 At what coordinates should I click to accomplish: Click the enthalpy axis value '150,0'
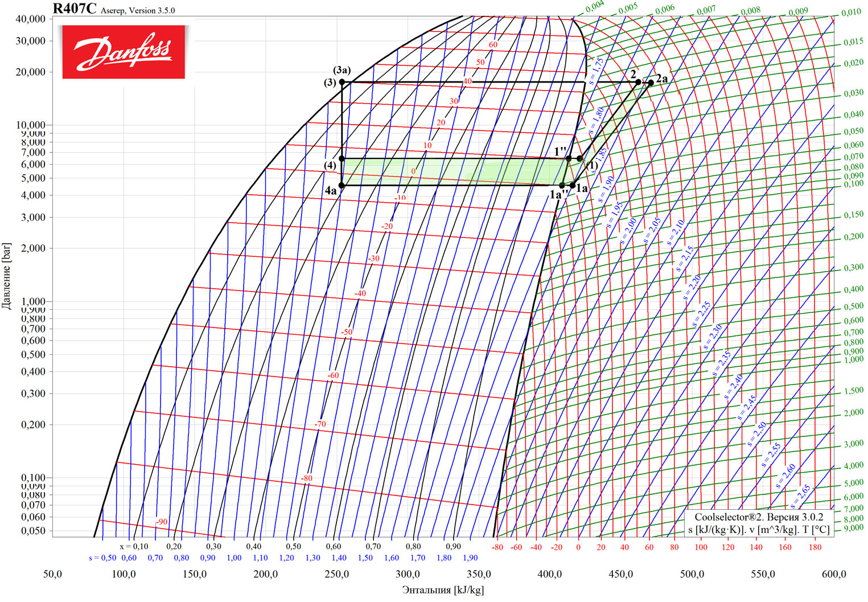point(195,574)
